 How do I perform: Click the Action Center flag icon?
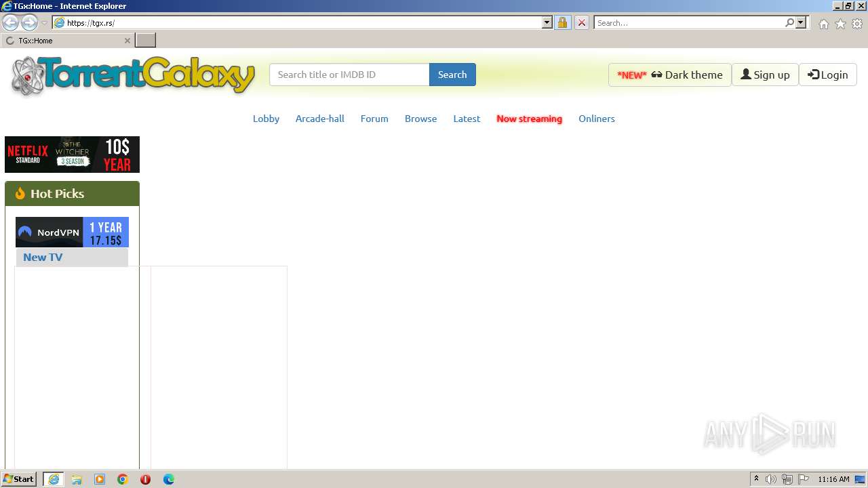pos(804,479)
